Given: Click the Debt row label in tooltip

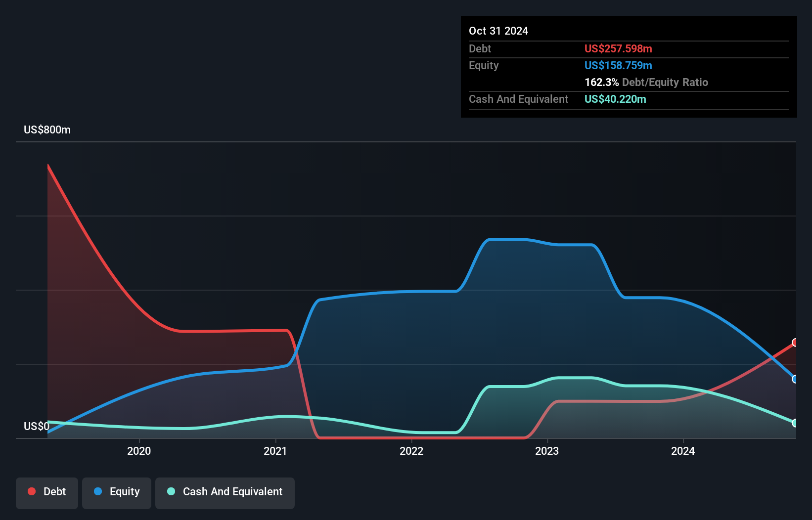Looking at the screenshot, I should tap(480, 48).
